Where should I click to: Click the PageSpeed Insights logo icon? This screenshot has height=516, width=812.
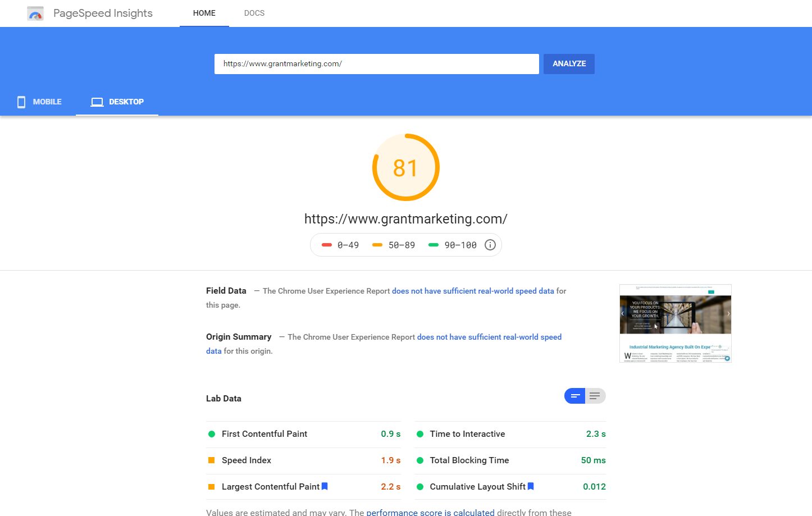(x=35, y=13)
